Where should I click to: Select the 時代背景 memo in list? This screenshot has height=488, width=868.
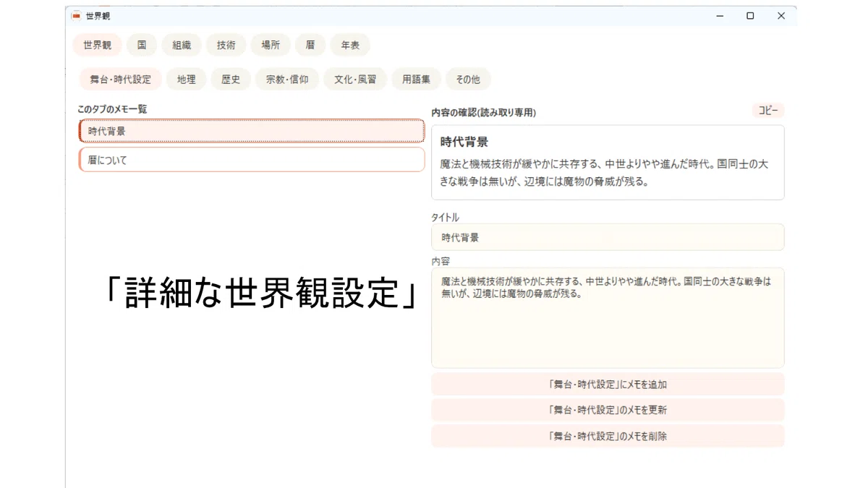(x=252, y=131)
